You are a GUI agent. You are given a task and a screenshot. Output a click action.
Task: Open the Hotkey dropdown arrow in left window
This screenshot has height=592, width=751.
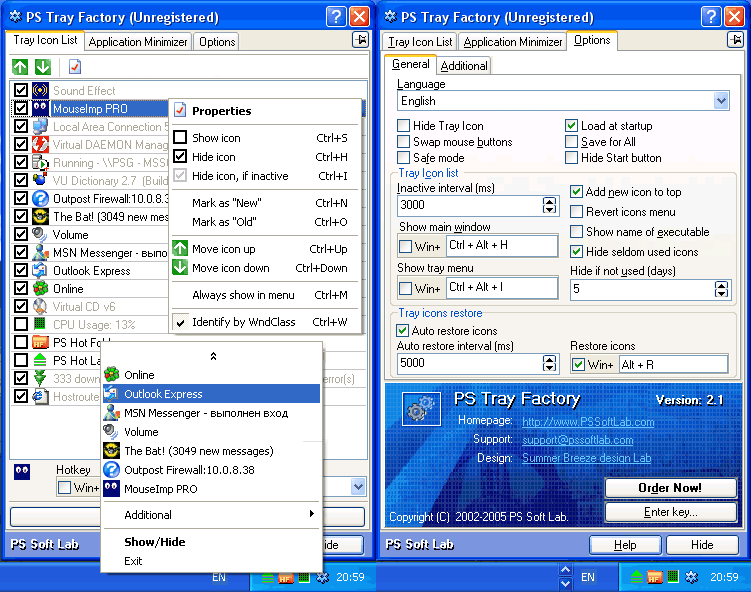[358, 487]
